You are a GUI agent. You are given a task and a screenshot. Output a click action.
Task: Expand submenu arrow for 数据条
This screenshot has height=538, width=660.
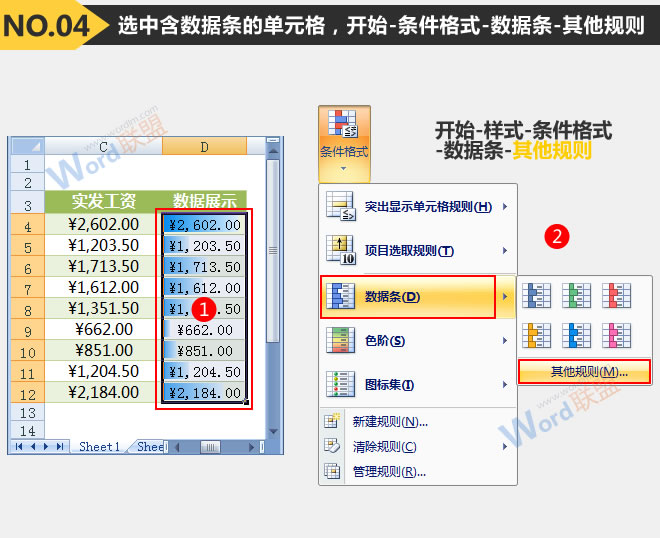coord(505,297)
